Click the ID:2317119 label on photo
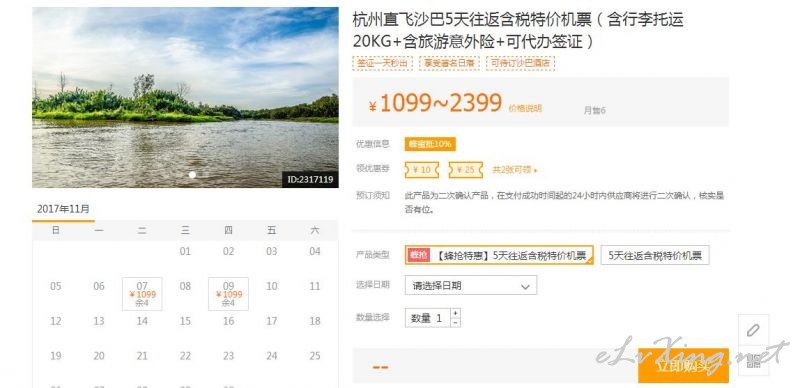Image resolution: width=800 pixels, height=388 pixels. point(310,180)
